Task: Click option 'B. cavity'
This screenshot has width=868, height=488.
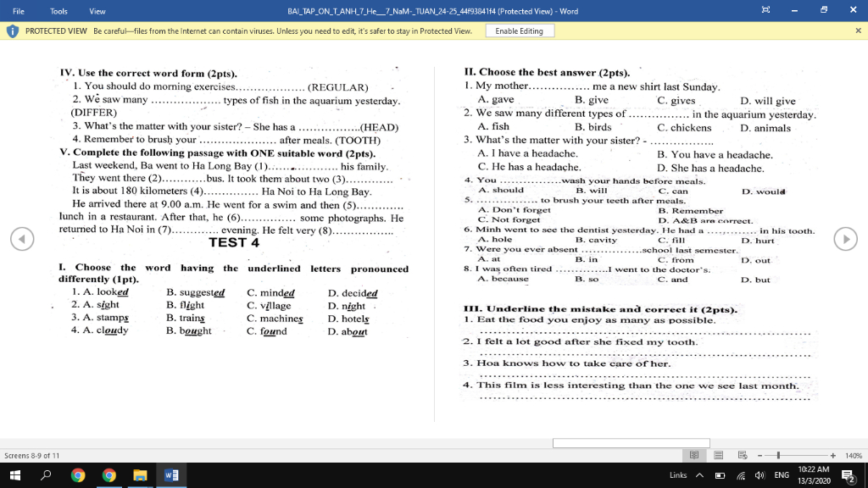Action: pos(596,240)
